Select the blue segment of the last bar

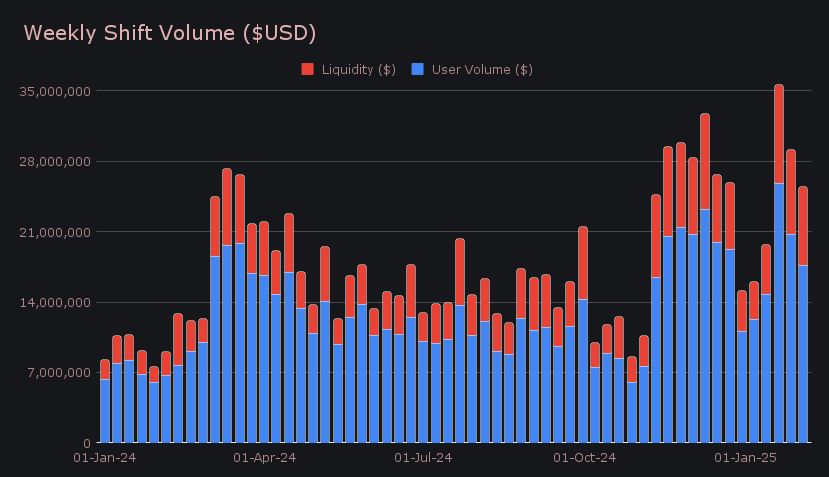pos(803,353)
